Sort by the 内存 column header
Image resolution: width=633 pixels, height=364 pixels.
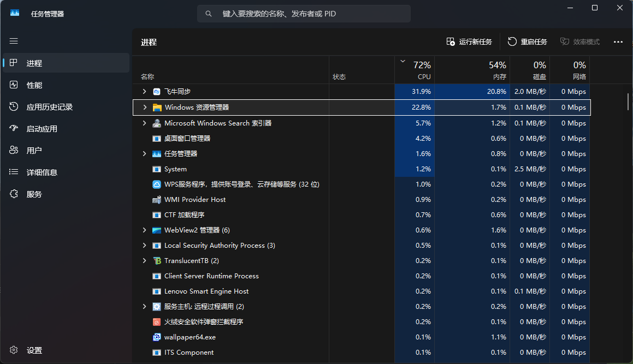472,70
